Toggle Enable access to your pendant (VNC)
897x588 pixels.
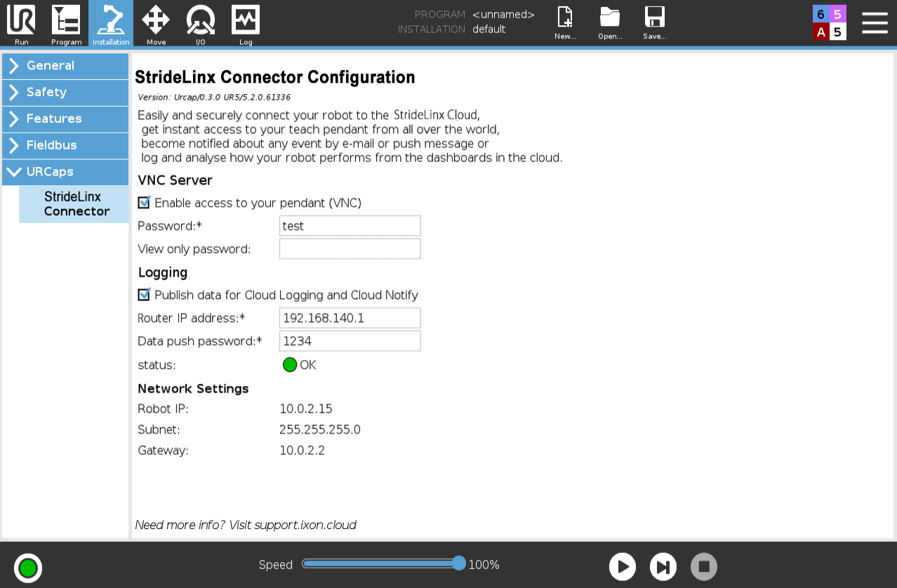tap(144, 203)
